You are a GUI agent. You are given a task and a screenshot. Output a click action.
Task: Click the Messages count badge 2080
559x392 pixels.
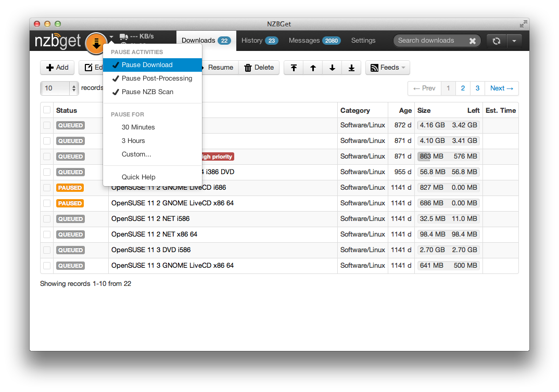pos(332,41)
